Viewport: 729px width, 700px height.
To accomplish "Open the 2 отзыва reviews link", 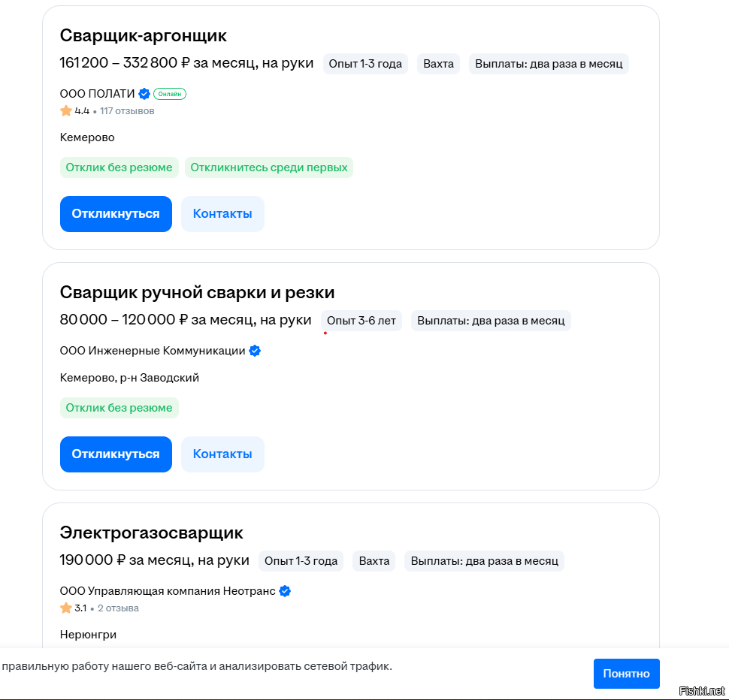I will tap(118, 608).
